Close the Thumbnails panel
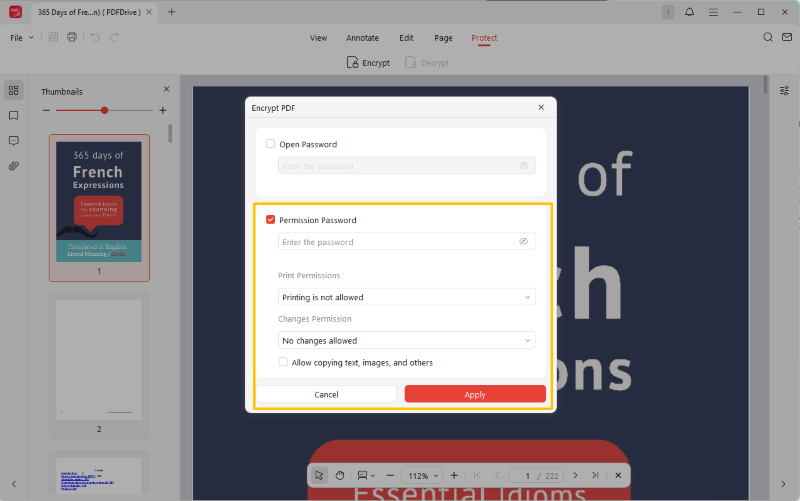 coord(166,89)
